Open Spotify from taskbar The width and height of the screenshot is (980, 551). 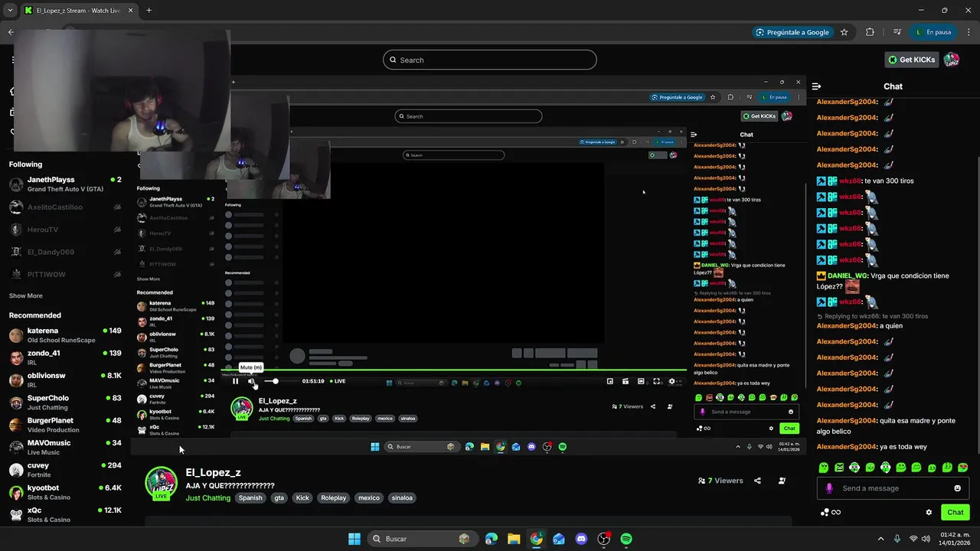[x=626, y=539]
